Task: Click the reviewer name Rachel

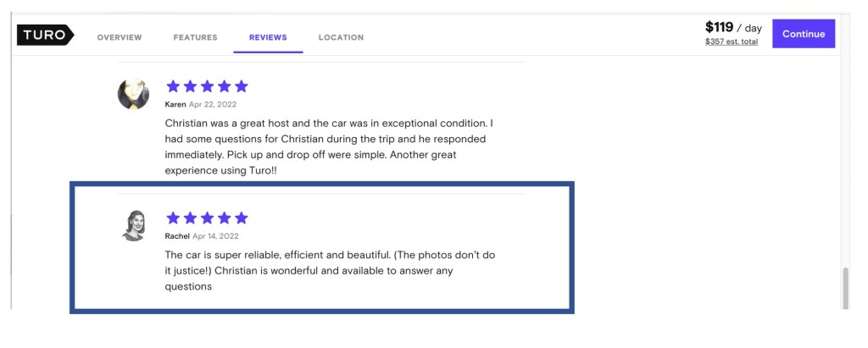Action: (177, 236)
